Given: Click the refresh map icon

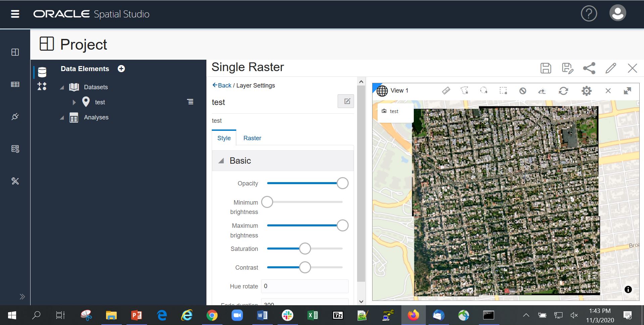Looking at the screenshot, I should click(x=563, y=91).
